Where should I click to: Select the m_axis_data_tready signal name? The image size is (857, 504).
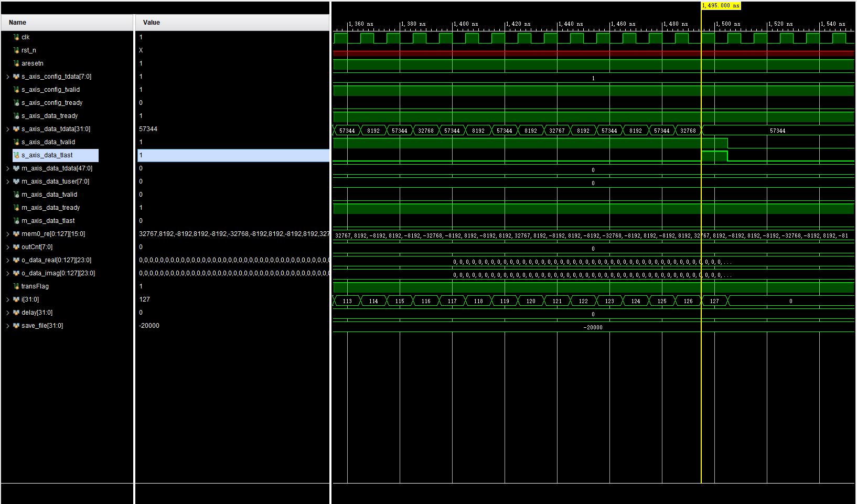pyautogui.click(x=51, y=208)
